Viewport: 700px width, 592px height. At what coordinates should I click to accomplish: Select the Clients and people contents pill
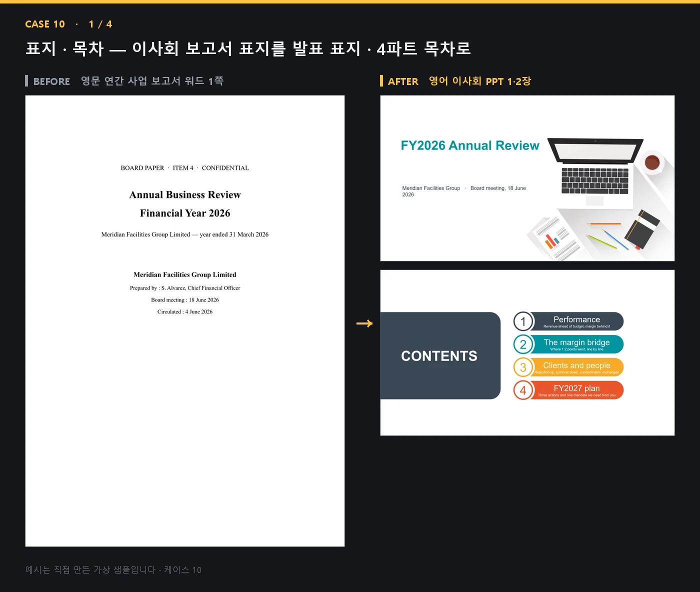pyautogui.click(x=576, y=367)
